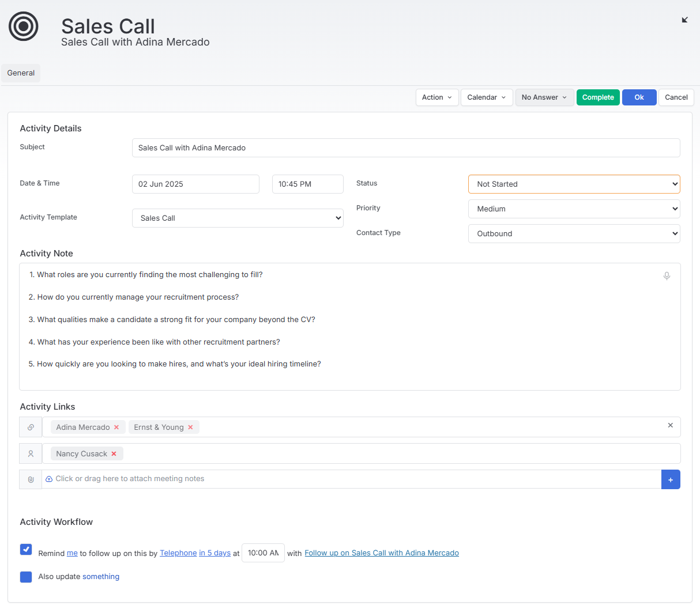
Task: Click the green Complete button
Action: click(598, 97)
